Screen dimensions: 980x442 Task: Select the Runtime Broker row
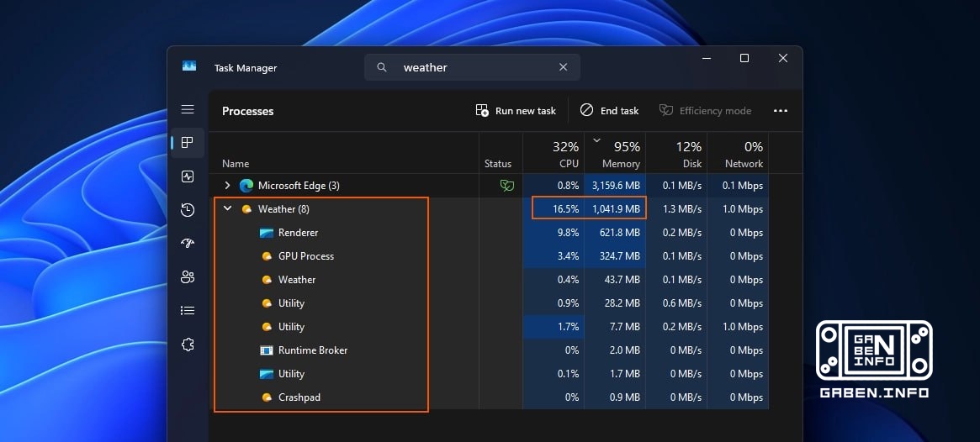489,350
